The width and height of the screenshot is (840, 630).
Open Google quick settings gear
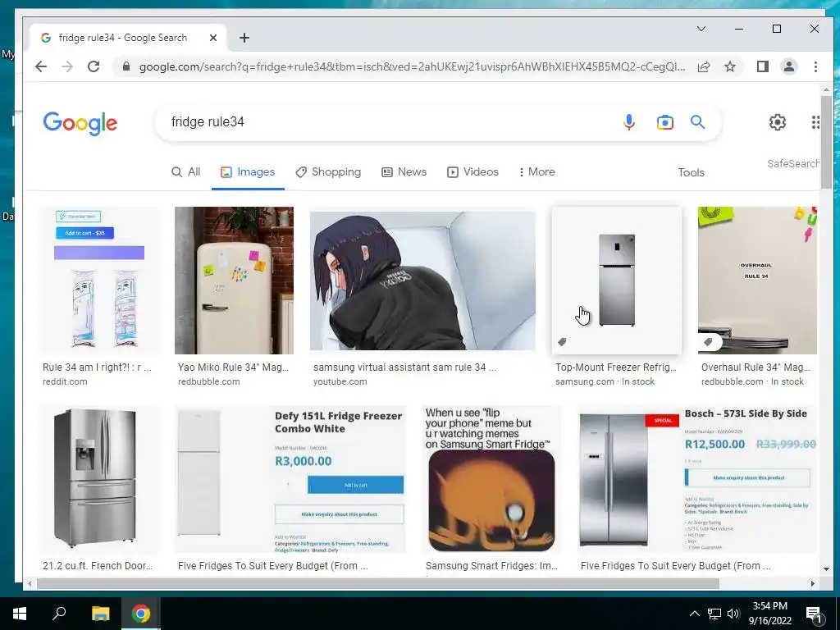778,122
